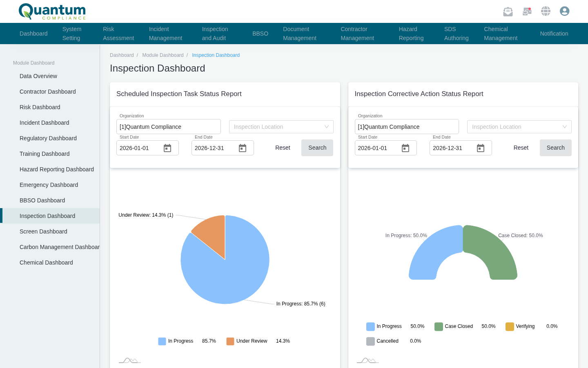Screen dimensions: 588x368
Task: Go to Module Dashboard breadcrumb link
Action: tap(163, 55)
